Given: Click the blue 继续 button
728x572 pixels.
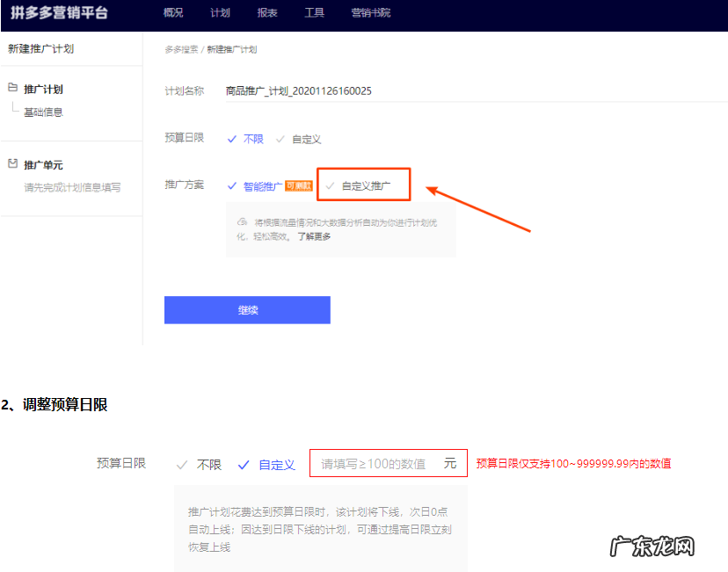Looking at the screenshot, I should [x=247, y=309].
